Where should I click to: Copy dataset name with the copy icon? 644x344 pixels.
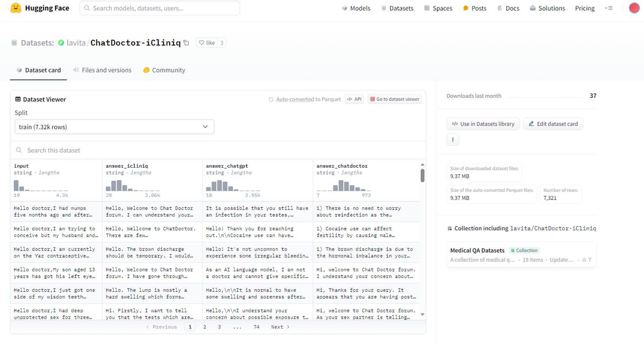187,43
